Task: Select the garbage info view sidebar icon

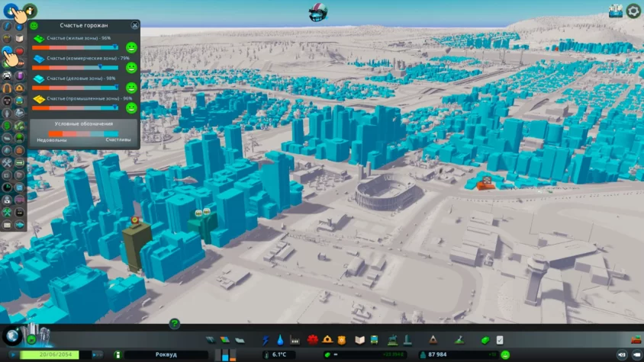Action: pyautogui.click(x=7, y=39)
